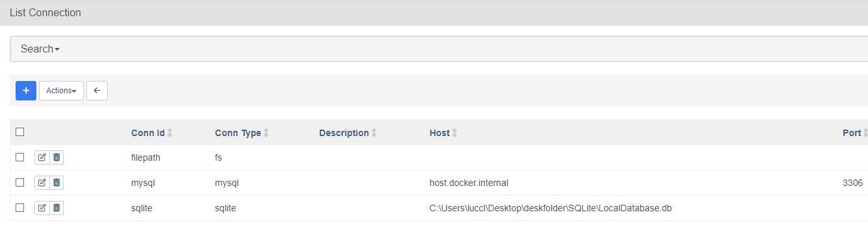This screenshot has width=868, height=243.
Task: Check the mysql row checkbox
Action: [20, 183]
